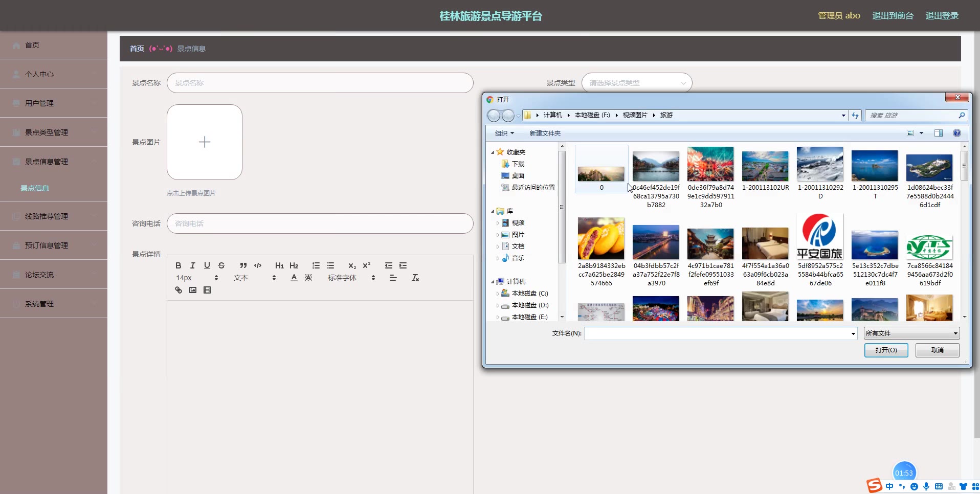Click the 打开(O) button
The image size is (980, 494).
pos(886,350)
